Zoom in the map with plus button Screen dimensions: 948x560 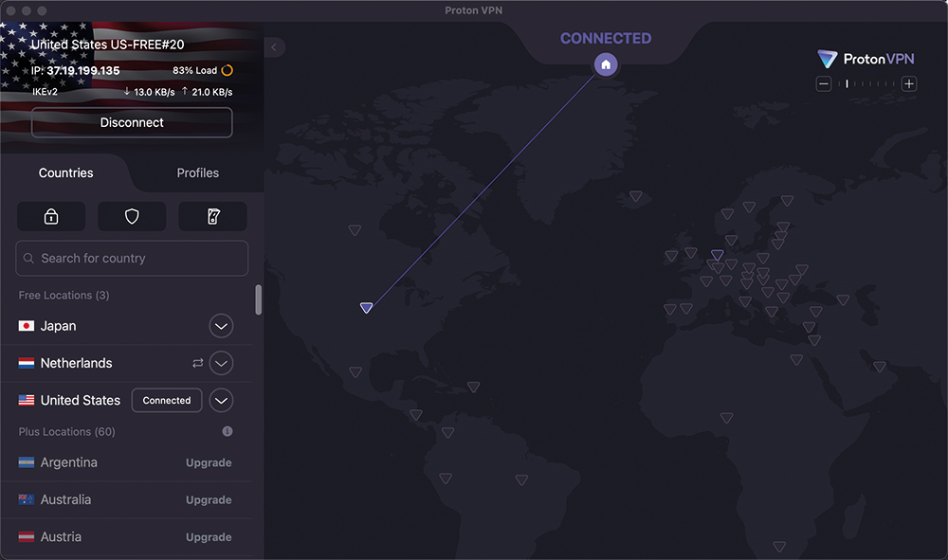point(909,84)
